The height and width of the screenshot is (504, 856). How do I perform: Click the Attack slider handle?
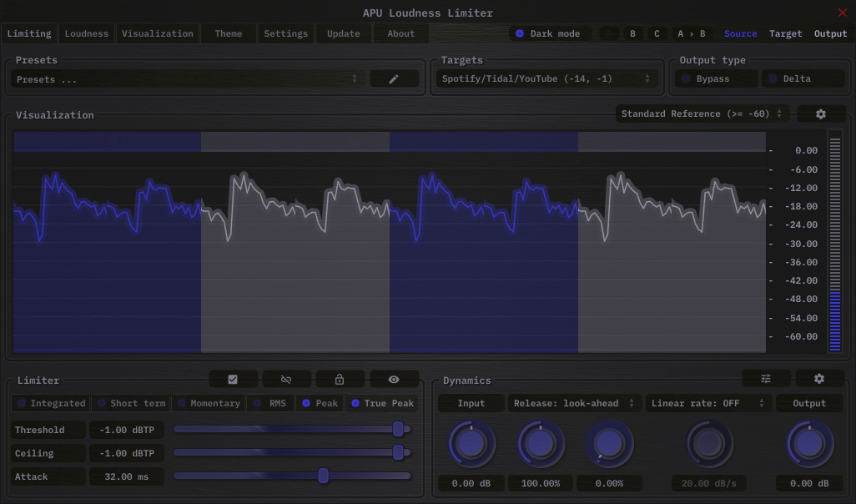click(x=323, y=476)
